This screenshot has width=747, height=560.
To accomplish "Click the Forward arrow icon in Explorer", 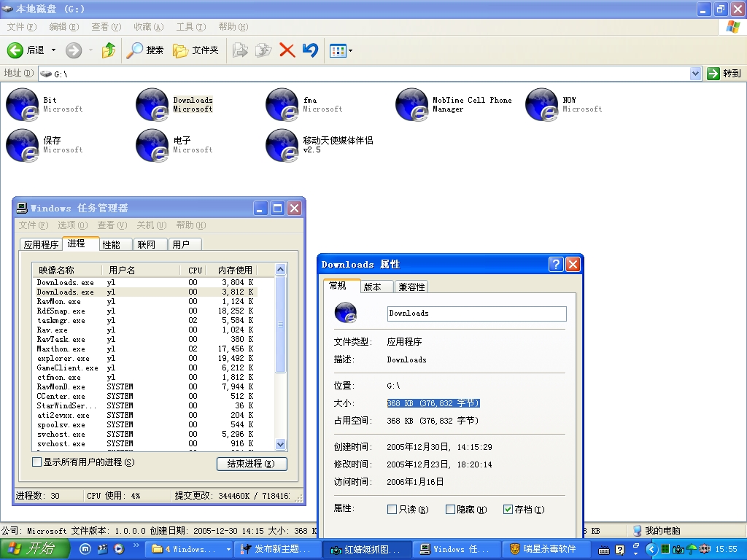I will tap(74, 50).
